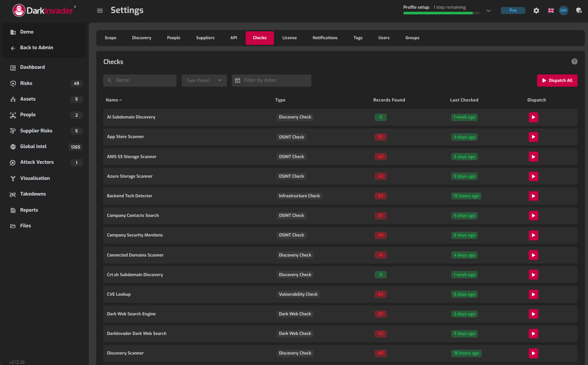Click the 15 hours ago badge
The width and height of the screenshot is (588, 365).
point(466,196)
